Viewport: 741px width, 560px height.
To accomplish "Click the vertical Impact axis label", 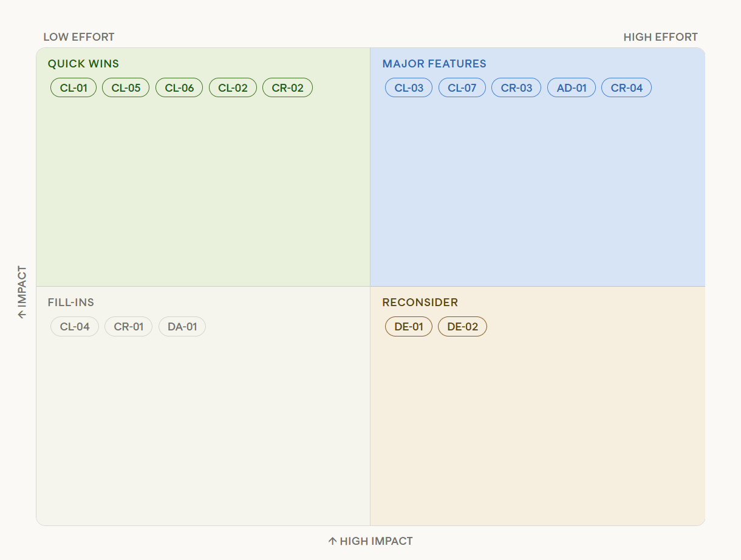I will pos(22,292).
